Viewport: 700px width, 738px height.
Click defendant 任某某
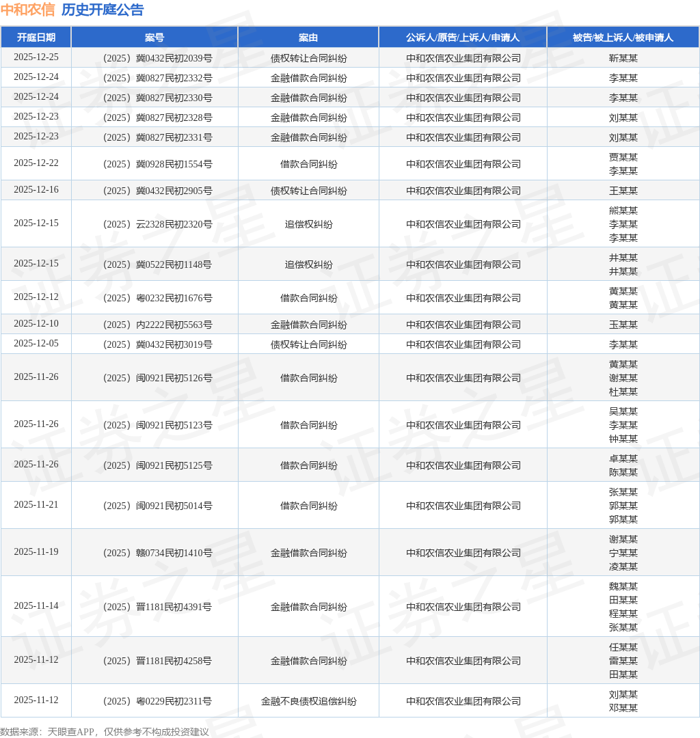(623, 647)
